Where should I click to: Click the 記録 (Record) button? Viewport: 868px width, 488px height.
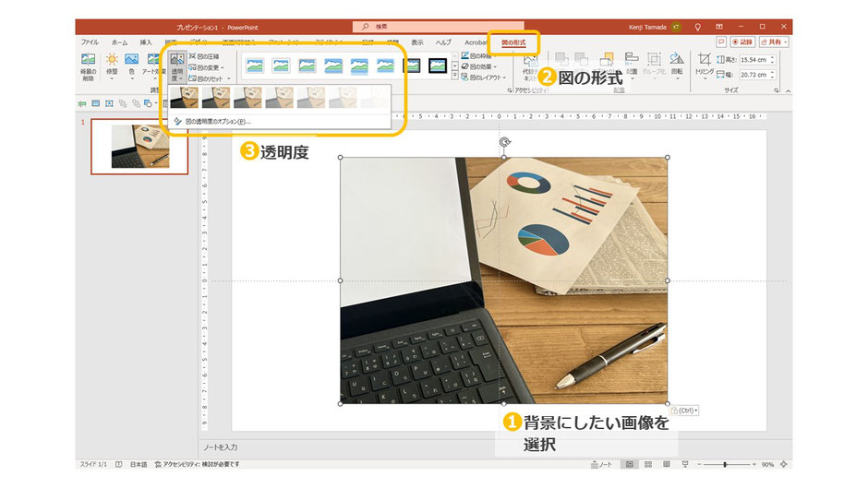[742, 42]
